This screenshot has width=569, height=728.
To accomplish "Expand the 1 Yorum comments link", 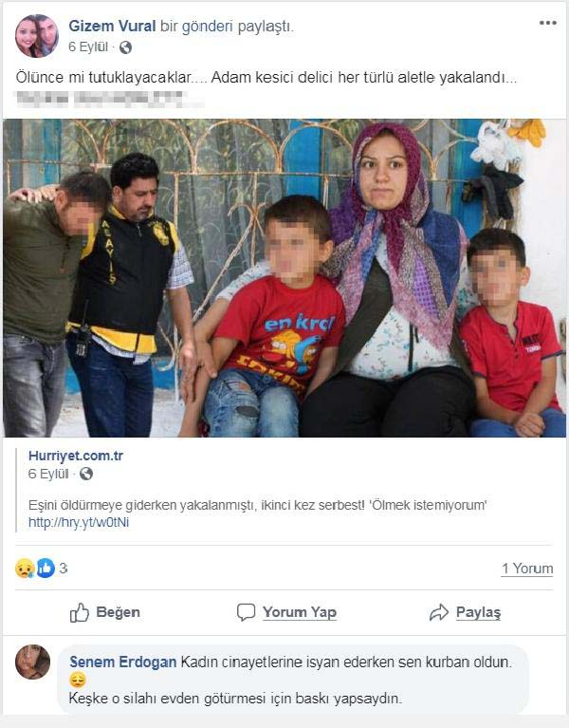I will tap(527, 569).
